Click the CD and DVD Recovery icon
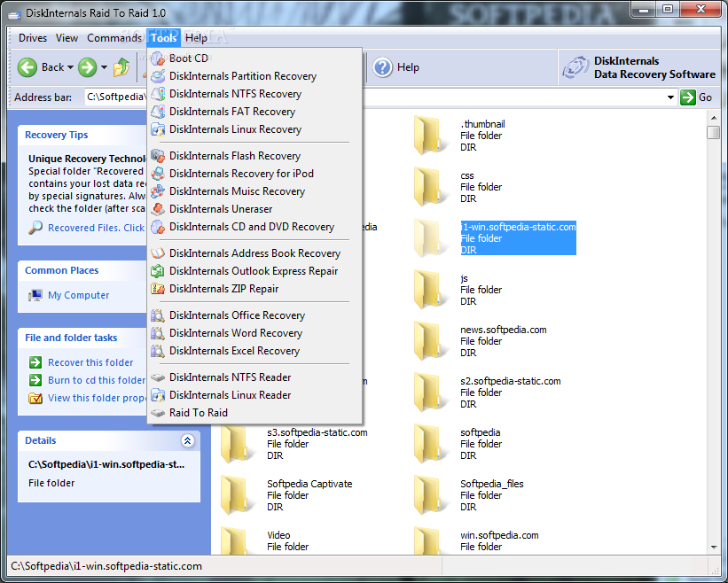728x583 pixels. point(158,227)
